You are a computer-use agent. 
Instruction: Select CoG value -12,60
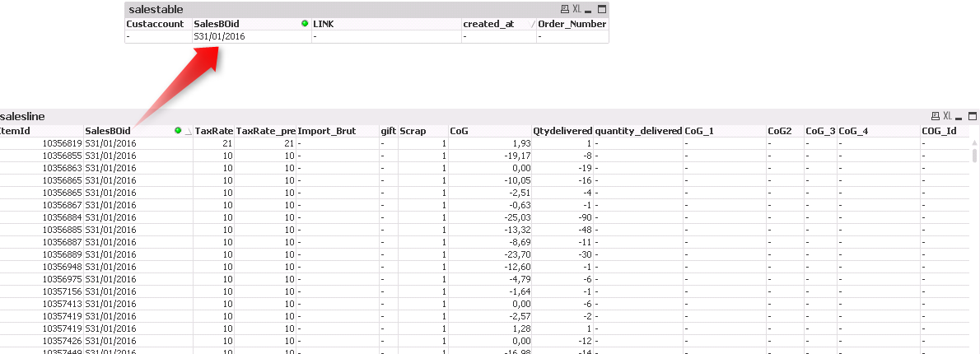pos(517,267)
